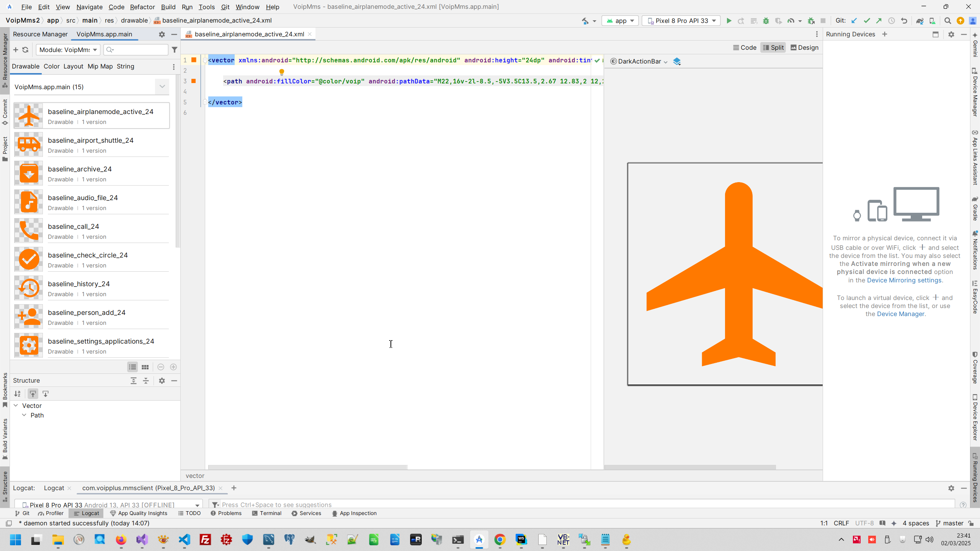Switch resources to grid view
Screen dimensions: 980x551
(145, 367)
